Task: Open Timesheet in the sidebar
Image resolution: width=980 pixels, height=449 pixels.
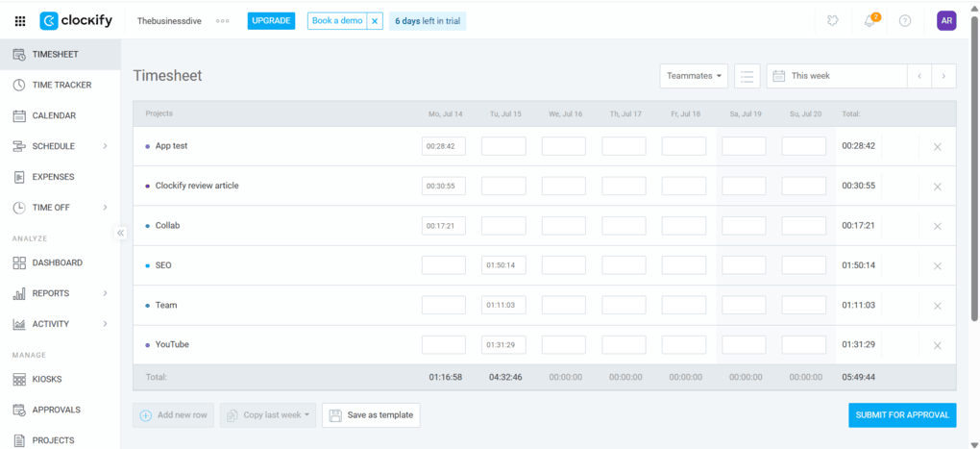Action: 60,55
